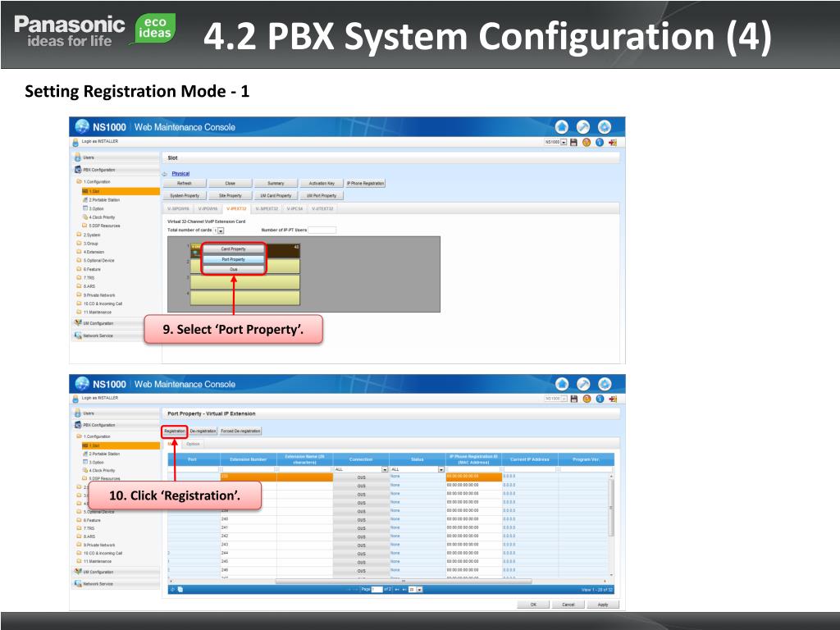Viewport: 840px width, 630px height.
Task: Click the Physical link
Action: coord(180,174)
